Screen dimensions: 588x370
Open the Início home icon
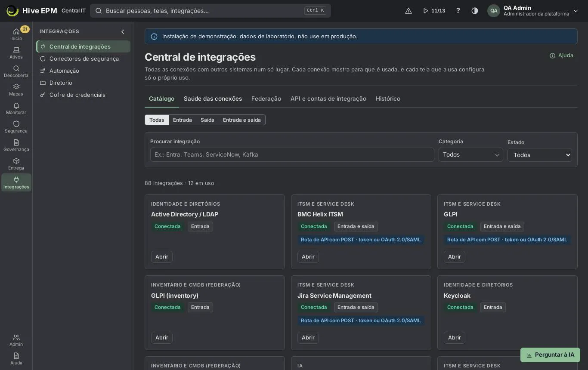click(x=16, y=34)
